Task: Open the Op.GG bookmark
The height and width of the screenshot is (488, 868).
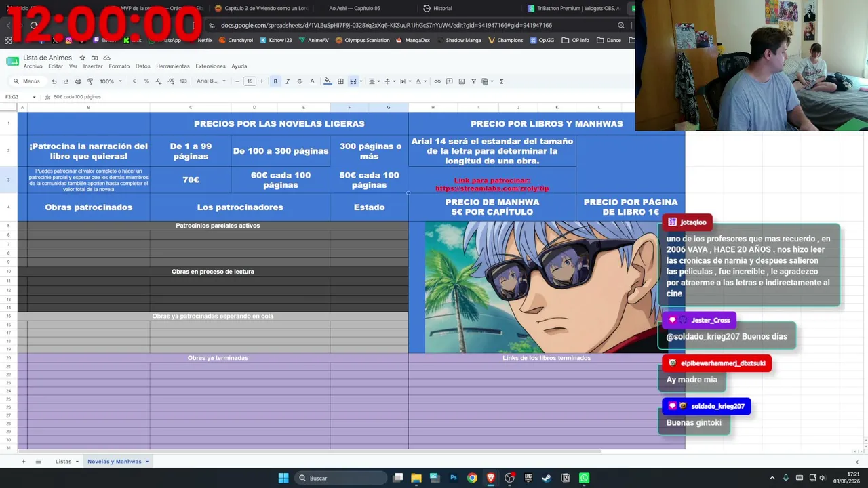Action: [542, 40]
